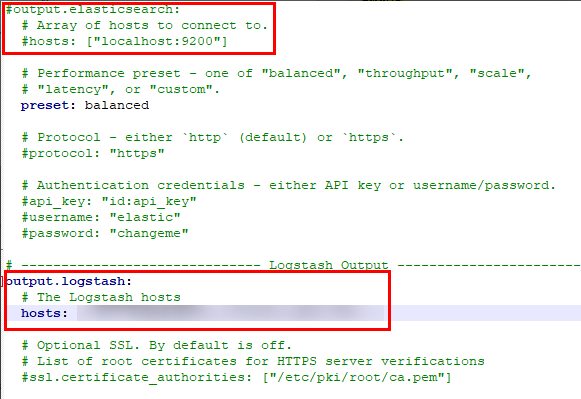
Task: Click the #username: "elastic" line
Action: [101, 217]
